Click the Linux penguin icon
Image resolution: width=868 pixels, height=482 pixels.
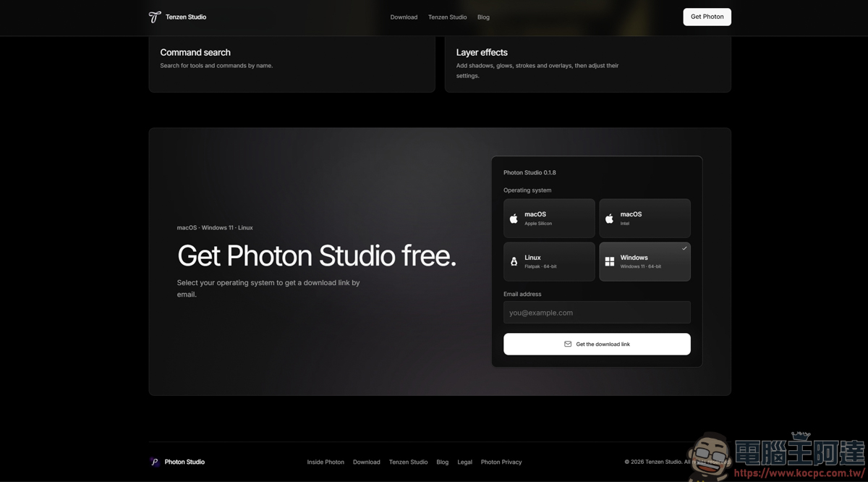[514, 261]
